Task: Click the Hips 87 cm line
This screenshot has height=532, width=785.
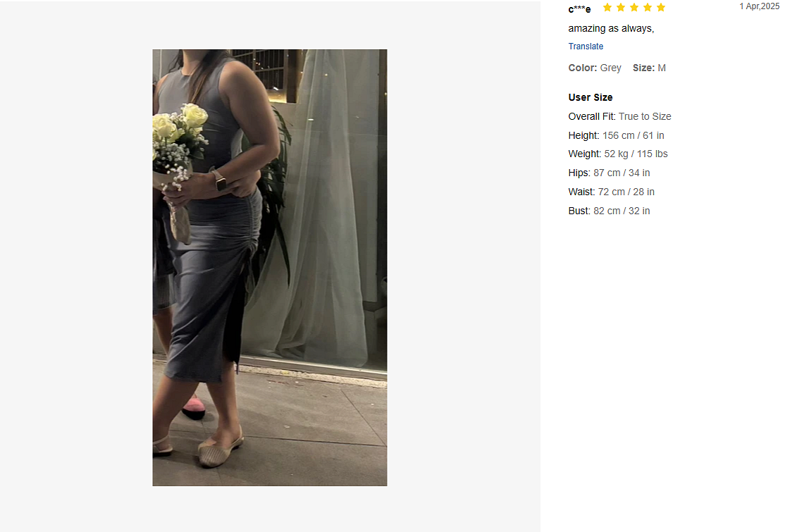Action: 610,173
